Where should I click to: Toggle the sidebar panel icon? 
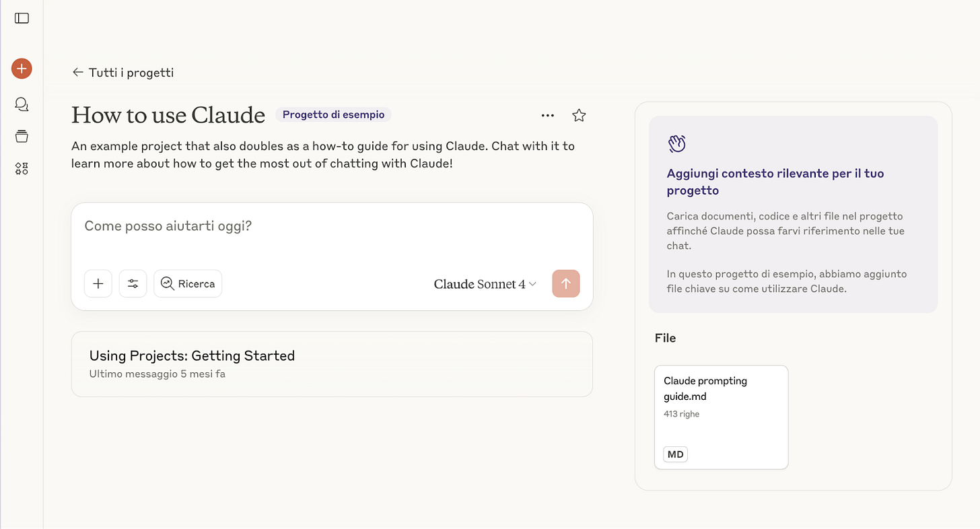[22, 18]
